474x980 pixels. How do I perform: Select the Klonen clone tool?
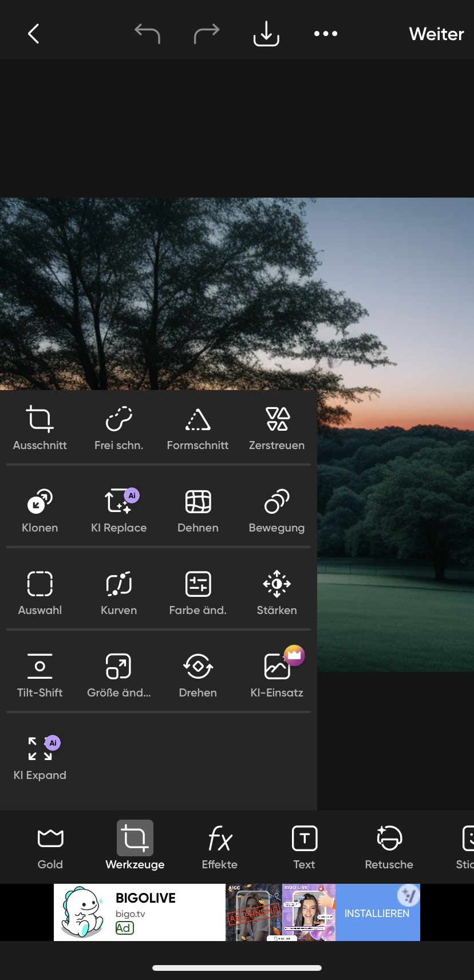[39, 510]
